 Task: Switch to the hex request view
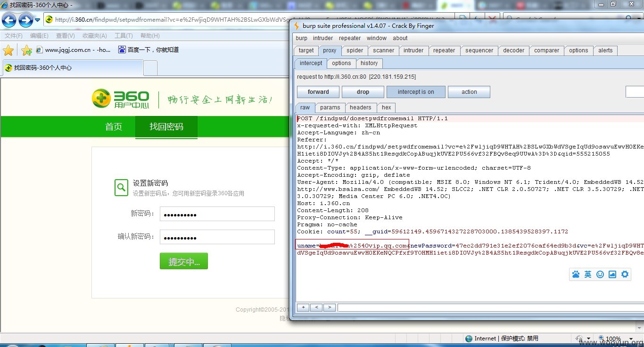(x=387, y=107)
